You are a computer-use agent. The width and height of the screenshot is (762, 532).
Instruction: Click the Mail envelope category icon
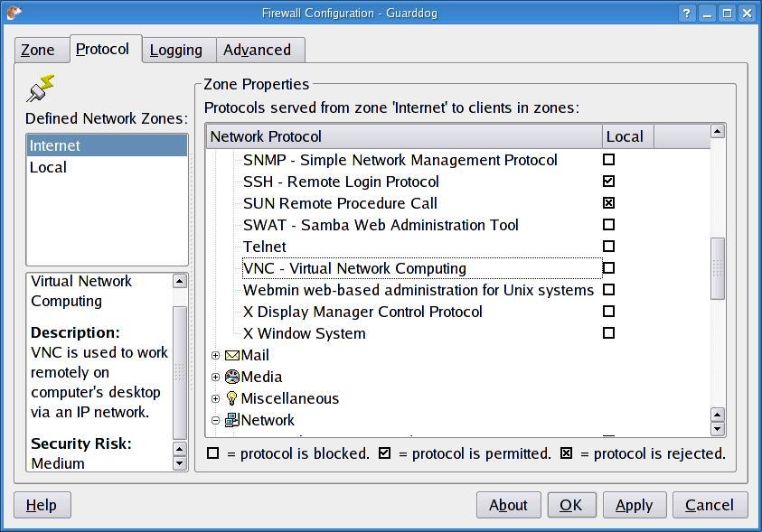(x=231, y=355)
